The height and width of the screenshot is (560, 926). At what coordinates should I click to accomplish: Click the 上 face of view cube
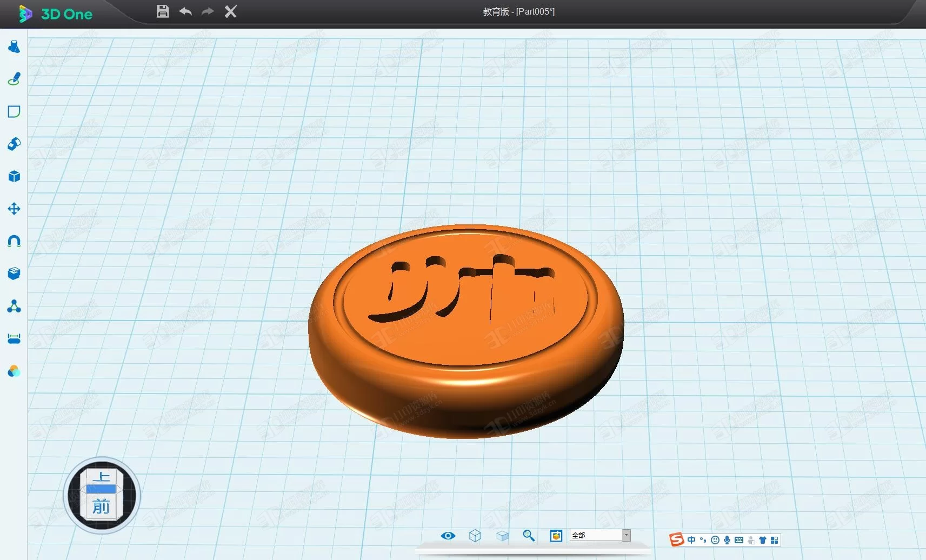point(101,476)
